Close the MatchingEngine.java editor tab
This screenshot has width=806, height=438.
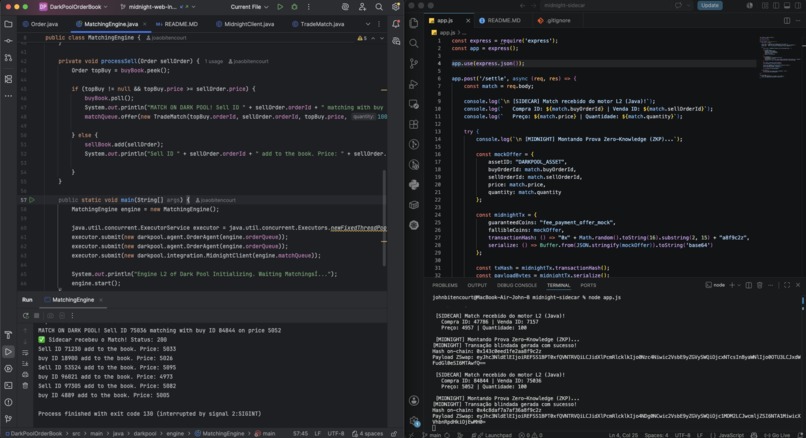point(144,24)
